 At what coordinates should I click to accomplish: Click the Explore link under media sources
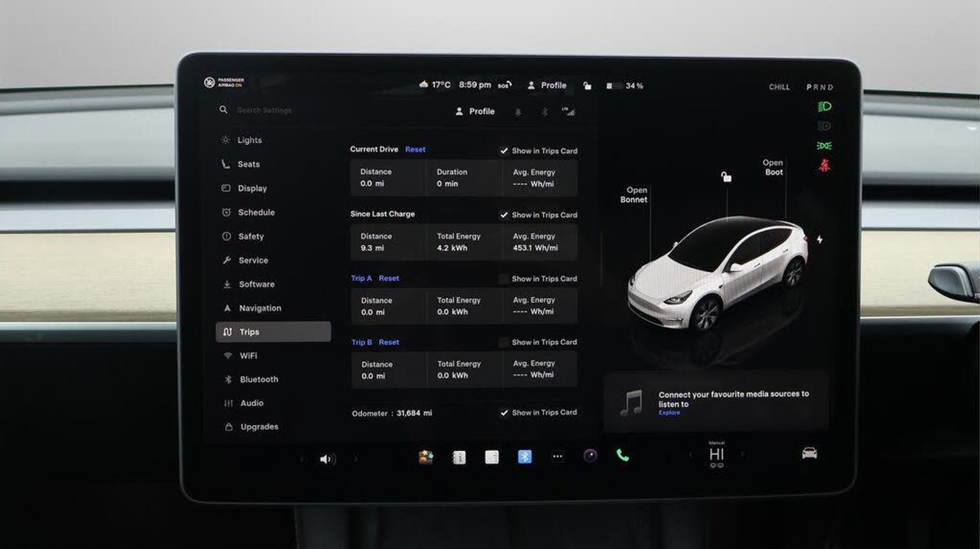tap(669, 413)
